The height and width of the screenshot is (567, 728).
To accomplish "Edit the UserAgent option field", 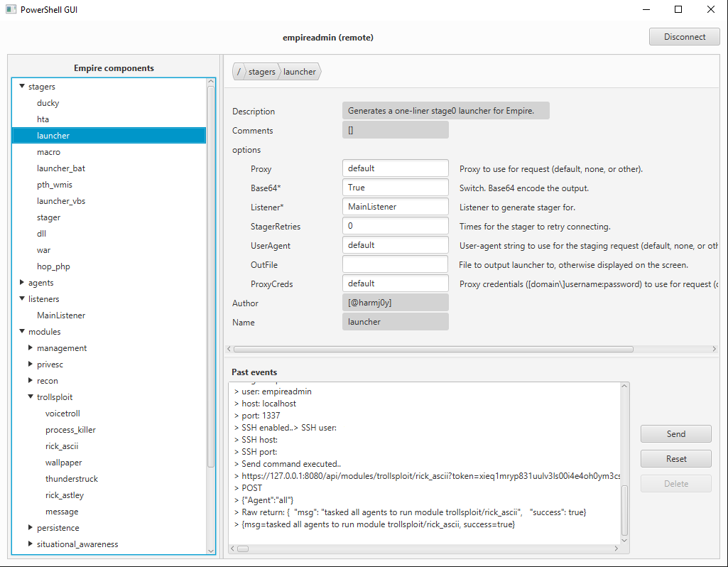I will coord(395,245).
